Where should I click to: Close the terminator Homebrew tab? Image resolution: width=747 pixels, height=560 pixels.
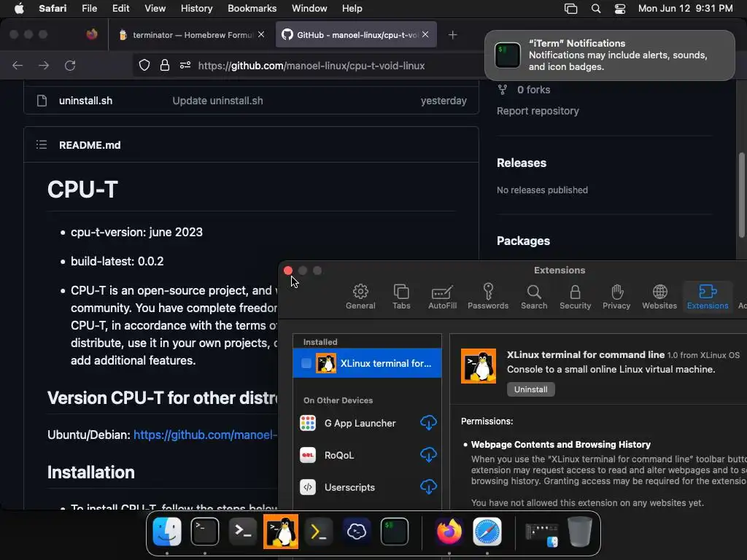pos(261,34)
